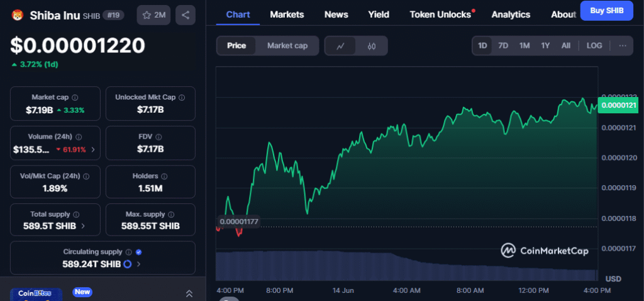Expand the CoinBites panel with double chevron

tap(189, 293)
